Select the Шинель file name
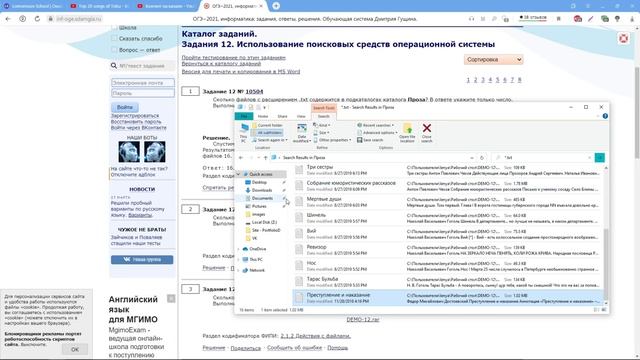 (316, 215)
